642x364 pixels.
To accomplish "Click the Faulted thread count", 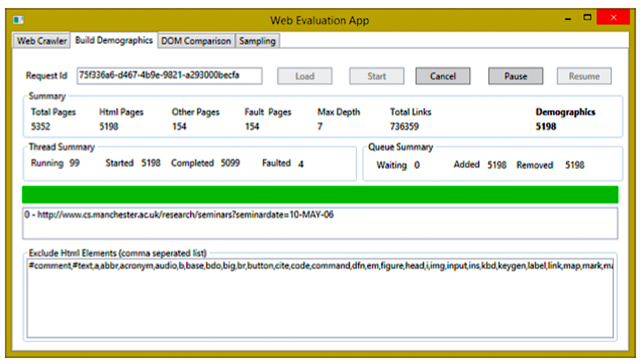I will pos(301,164).
